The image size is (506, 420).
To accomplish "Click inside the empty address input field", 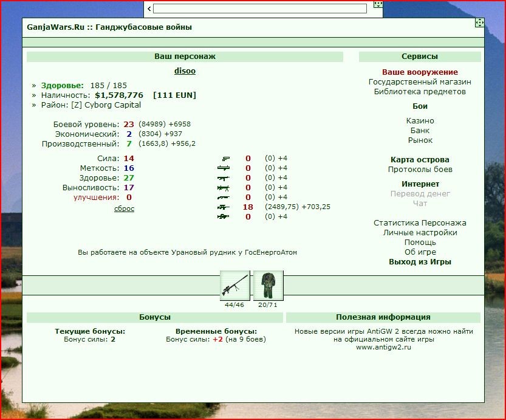I will [260, 9].
